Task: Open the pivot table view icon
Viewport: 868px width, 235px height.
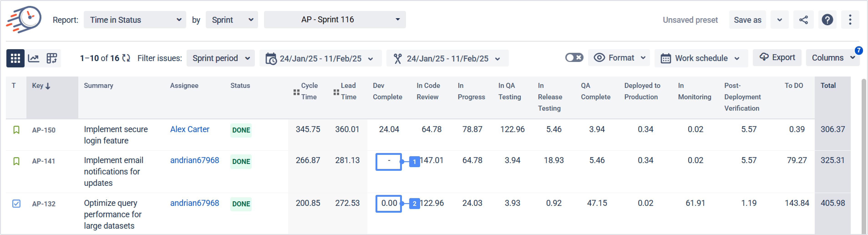Action: click(x=52, y=58)
